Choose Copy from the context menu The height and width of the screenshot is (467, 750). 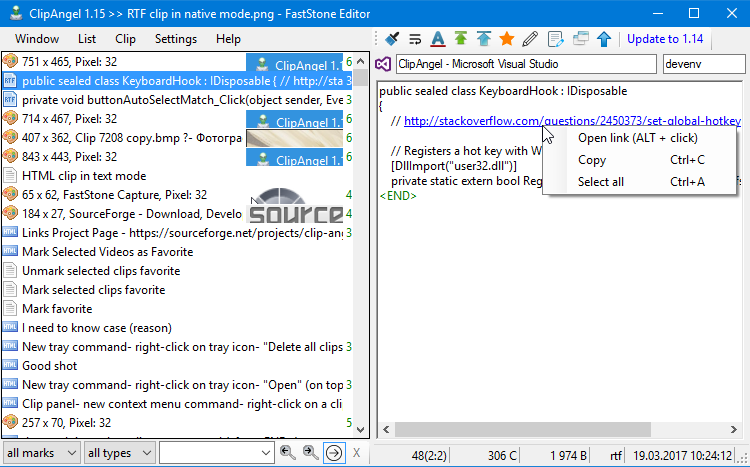point(639,160)
